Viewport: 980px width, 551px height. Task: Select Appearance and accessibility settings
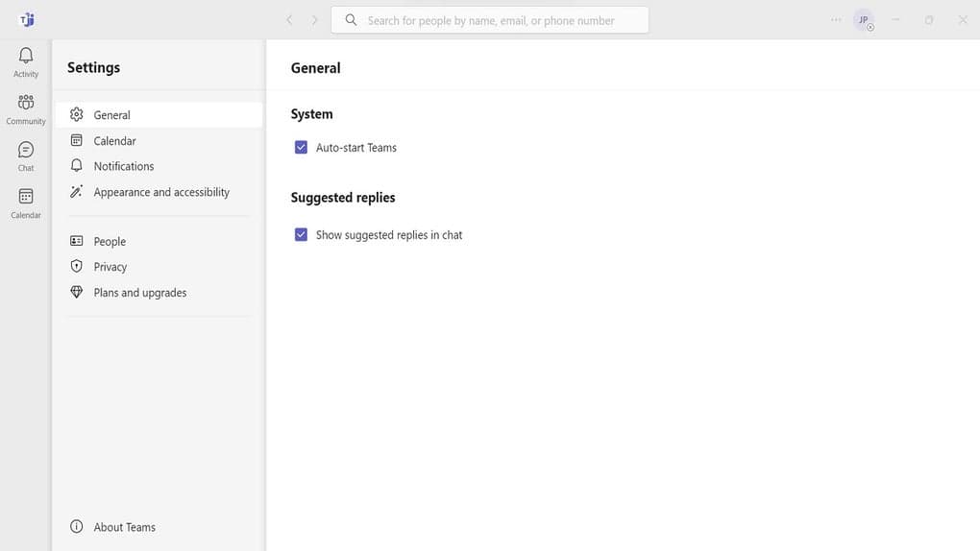159,192
